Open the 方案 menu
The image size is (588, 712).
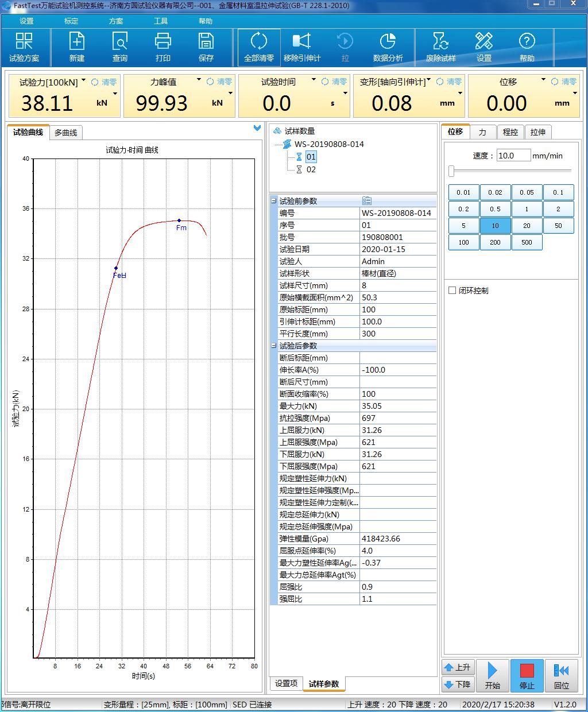116,21
